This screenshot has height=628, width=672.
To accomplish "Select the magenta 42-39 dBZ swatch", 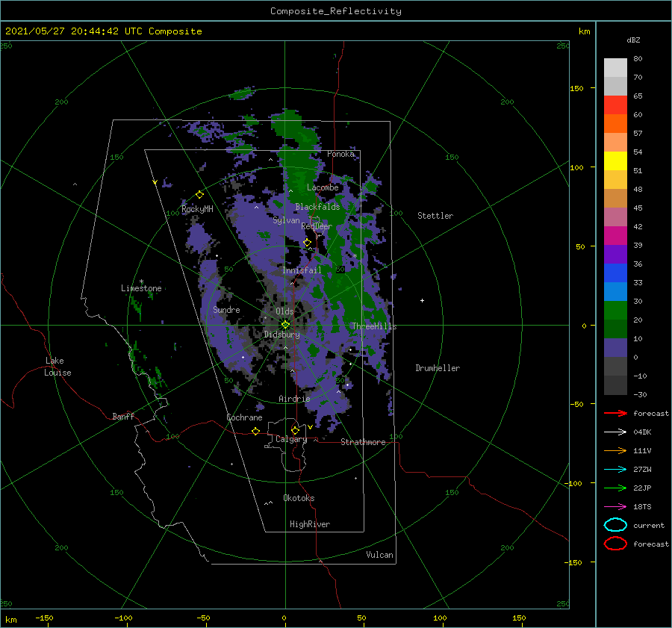I will coord(615,236).
